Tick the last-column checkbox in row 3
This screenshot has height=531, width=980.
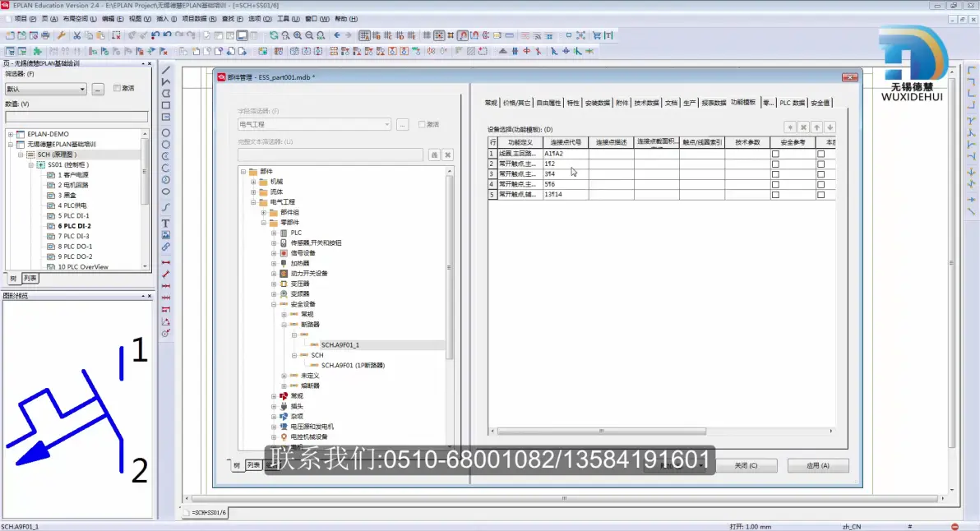[x=821, y=174]
